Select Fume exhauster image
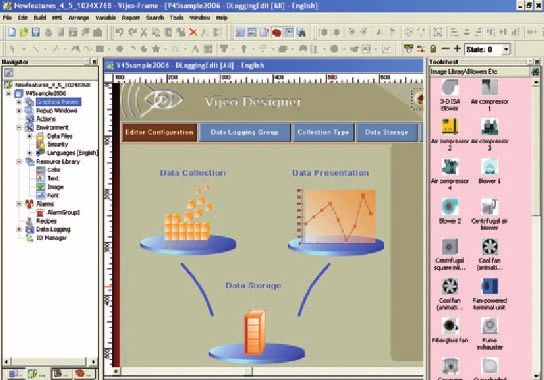Image resolution: width=544 pixels, height=380 pixels. (x=490, y=326)
